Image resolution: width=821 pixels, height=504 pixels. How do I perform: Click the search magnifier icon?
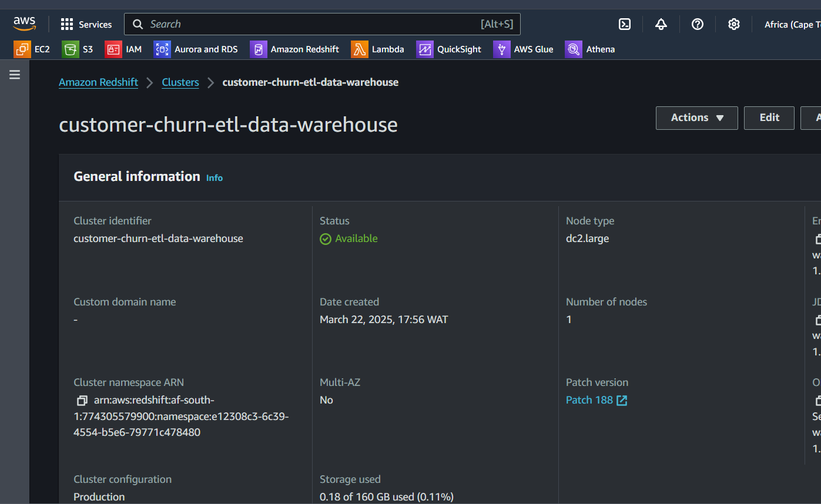pos(138,24)
